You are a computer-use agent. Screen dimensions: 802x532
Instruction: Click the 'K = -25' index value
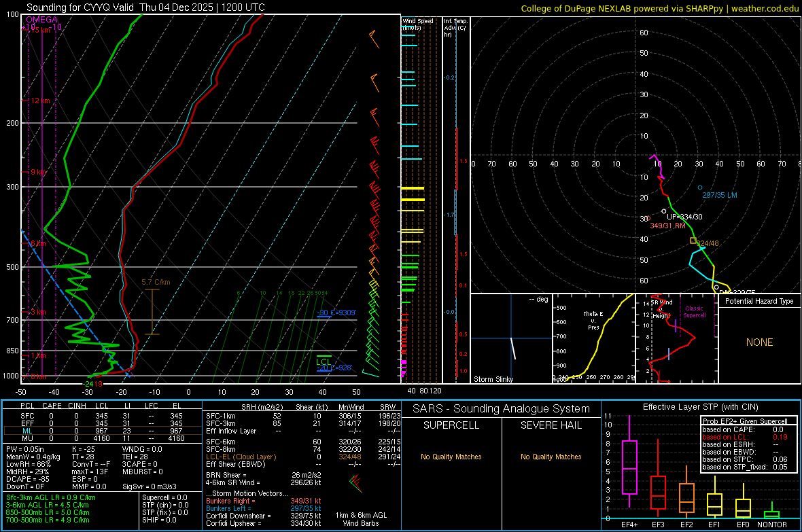(84, 449)
